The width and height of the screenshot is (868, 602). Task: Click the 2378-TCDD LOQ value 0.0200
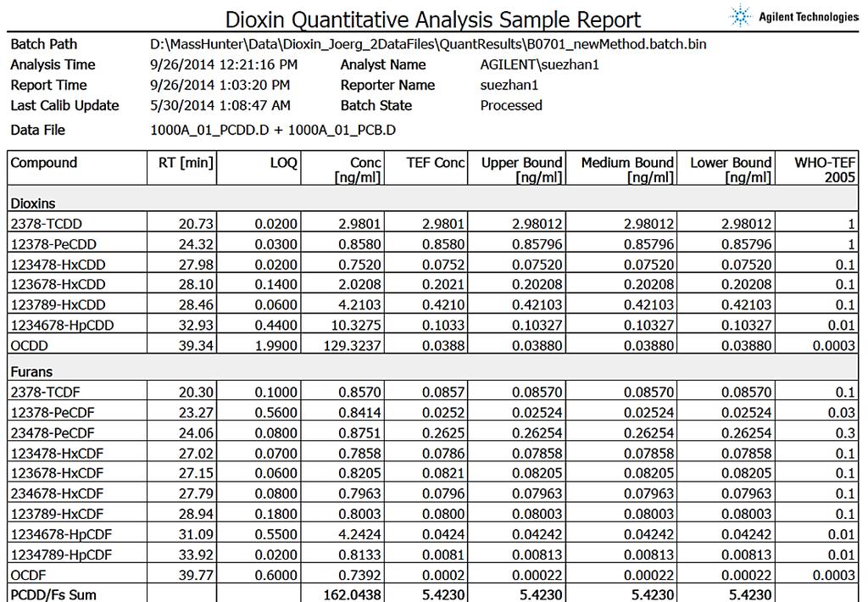point(275,225)
